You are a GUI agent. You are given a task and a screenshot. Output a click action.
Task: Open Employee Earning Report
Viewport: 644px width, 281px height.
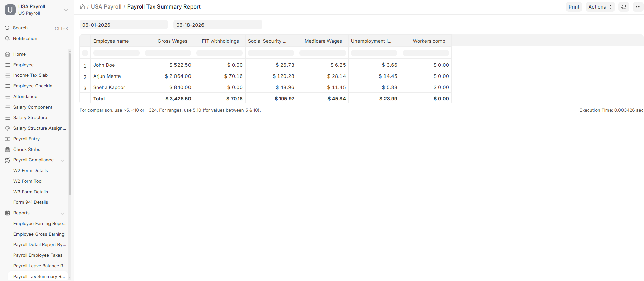(x=40, y=224)
